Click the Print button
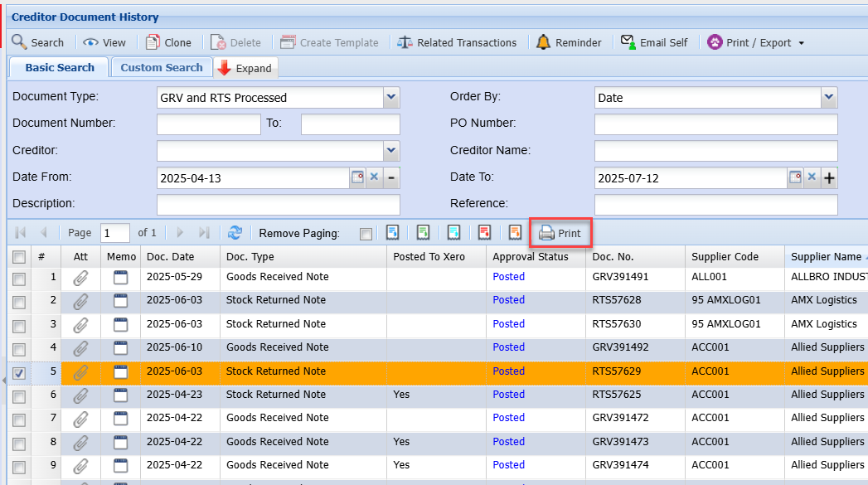Screen dimensions: 868x485 [560, 234]
